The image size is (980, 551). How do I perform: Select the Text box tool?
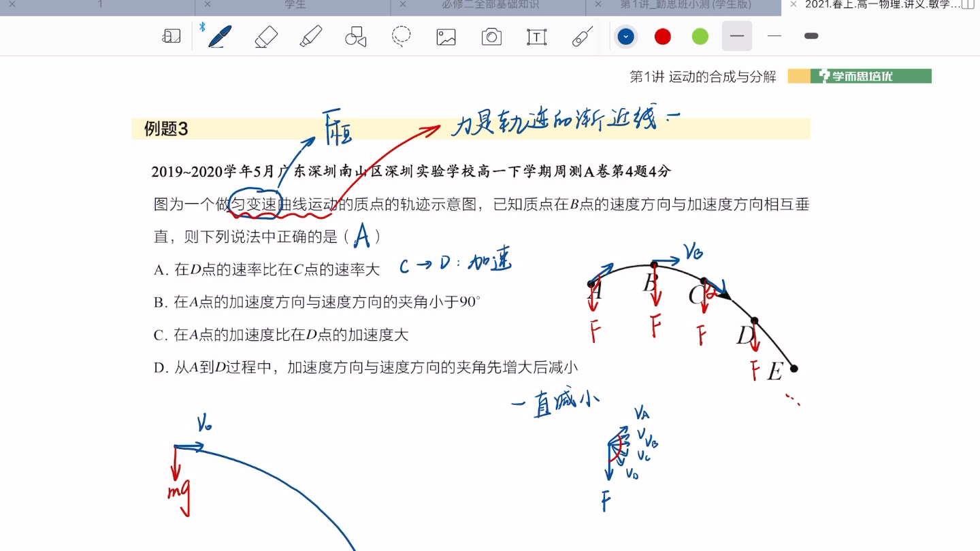pos(537,37)
